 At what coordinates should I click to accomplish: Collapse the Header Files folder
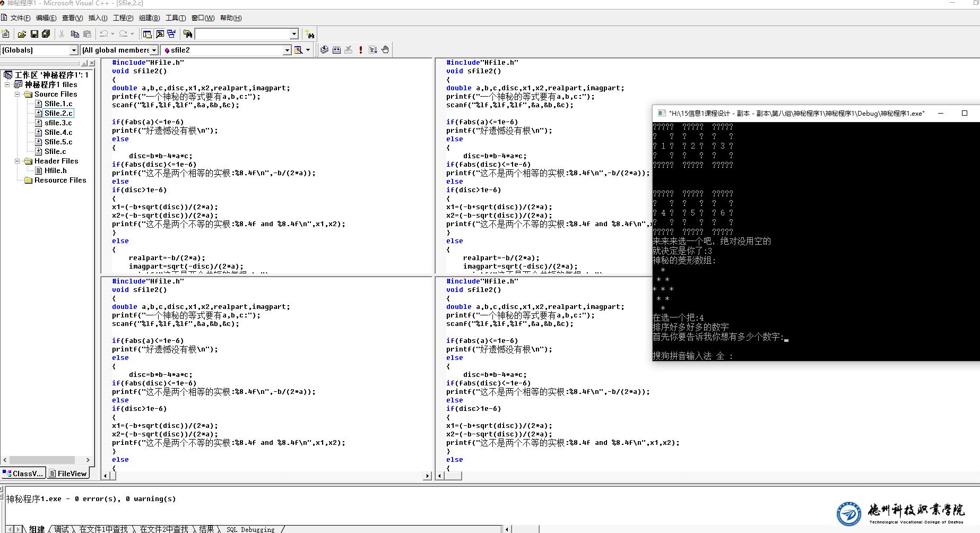coord(18,161)
